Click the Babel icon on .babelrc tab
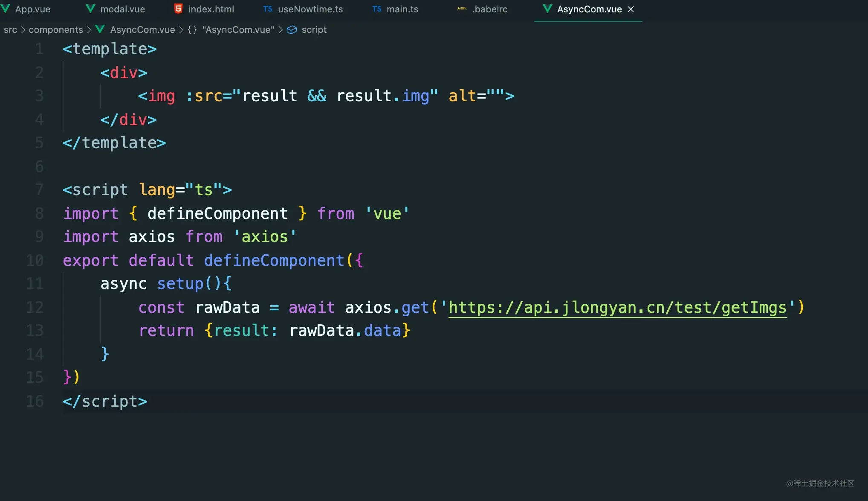This screenshot has width=868, height=501. pos(462,9)
